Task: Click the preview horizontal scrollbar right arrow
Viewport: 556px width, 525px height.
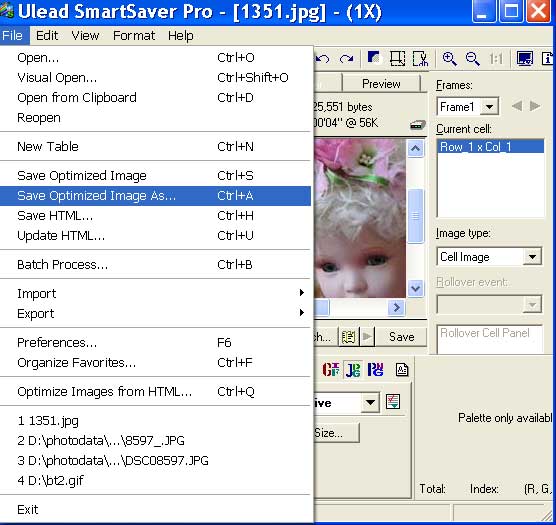Action: (396, 307)
